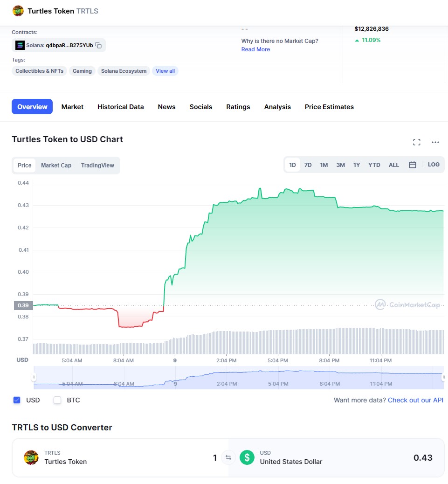Swap the converter currency direction

(228, 457)
